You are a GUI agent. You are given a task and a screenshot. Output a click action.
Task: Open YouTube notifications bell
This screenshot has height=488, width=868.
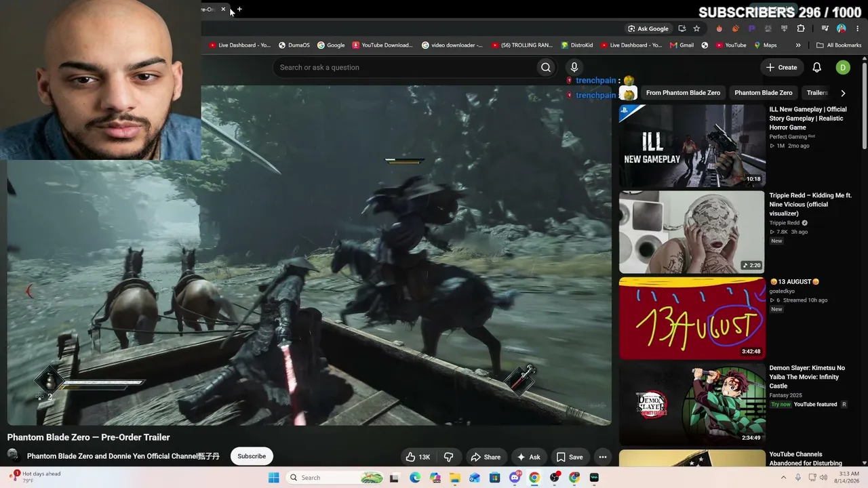click(816, 67)
